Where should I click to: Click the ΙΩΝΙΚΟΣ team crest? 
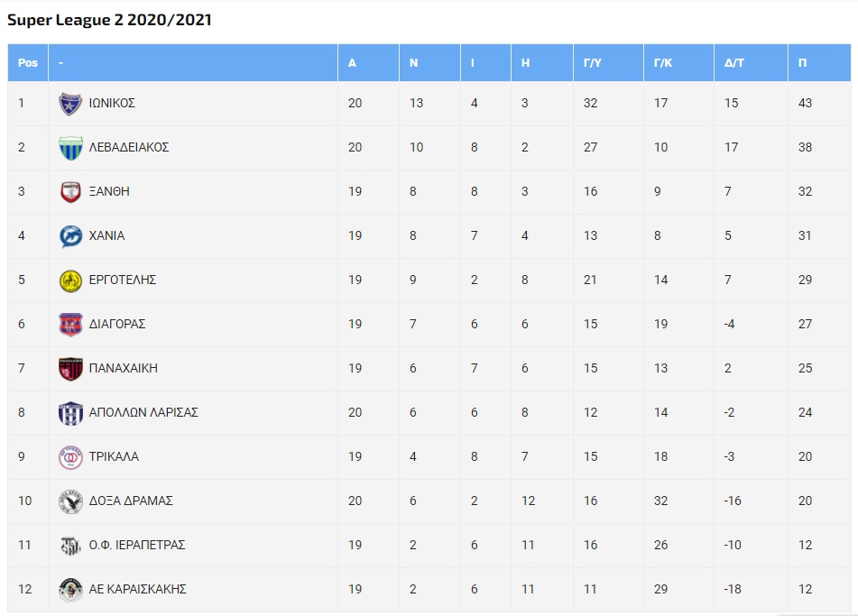point(70,104)
